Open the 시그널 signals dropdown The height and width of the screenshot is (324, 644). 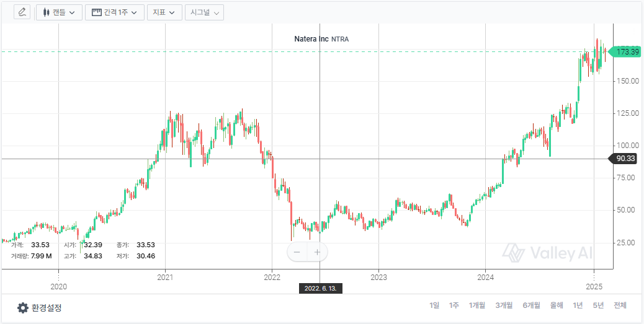click(204, 12)
